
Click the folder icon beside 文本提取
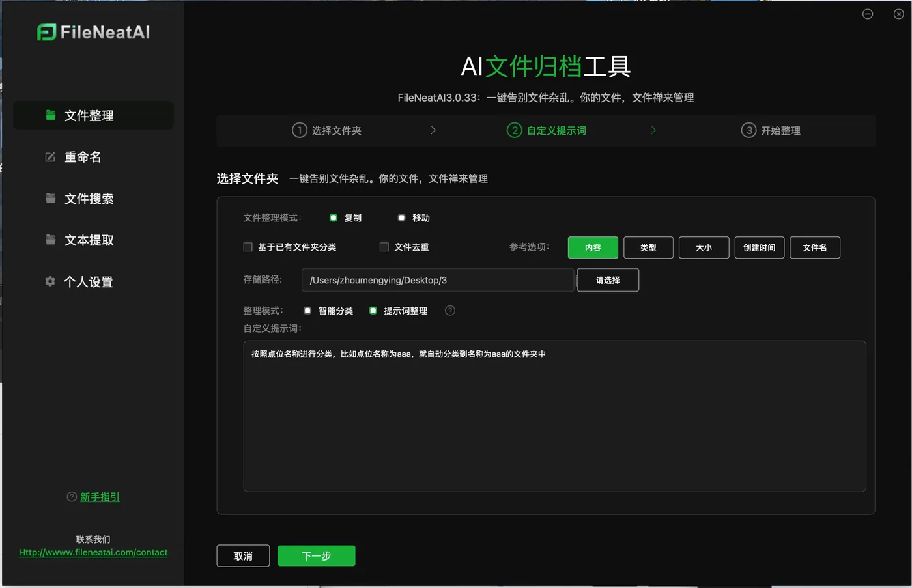[50, 240]
